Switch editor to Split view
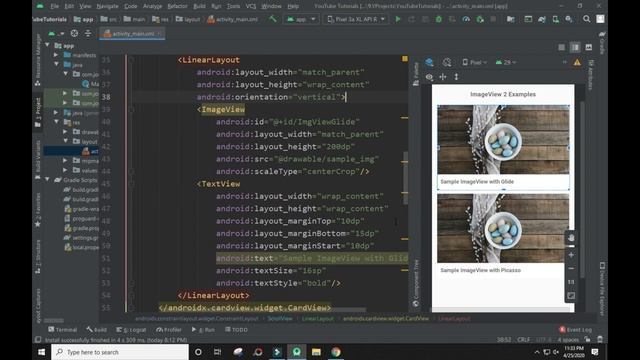This screenshot has width=640, height=360. point(575,47)
